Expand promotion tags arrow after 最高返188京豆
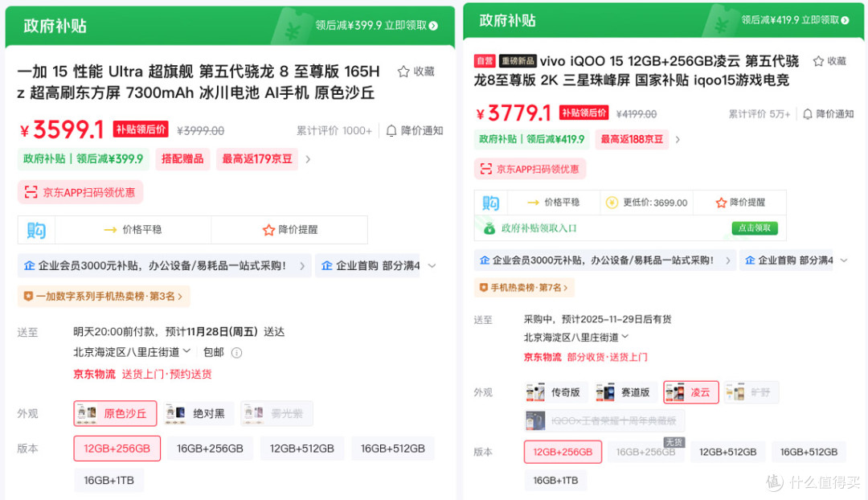Image resolution: width=868 pixels, height=500 pixels. coord(678,140)
